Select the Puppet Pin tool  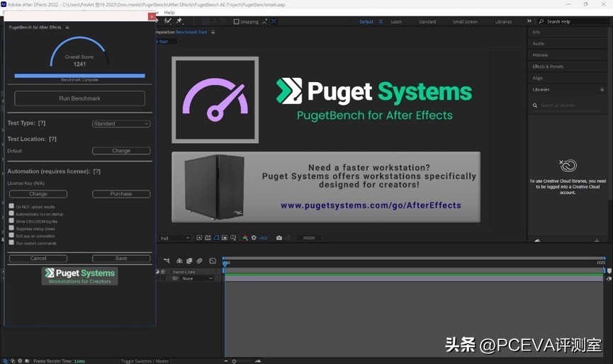click(x=179, y=21)
